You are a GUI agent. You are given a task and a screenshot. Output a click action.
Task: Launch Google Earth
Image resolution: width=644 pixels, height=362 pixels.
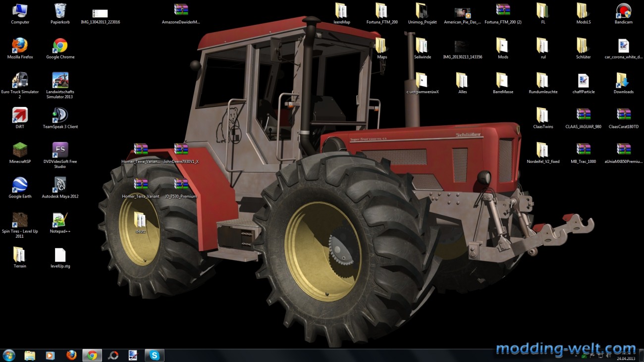tap(20, 188)
